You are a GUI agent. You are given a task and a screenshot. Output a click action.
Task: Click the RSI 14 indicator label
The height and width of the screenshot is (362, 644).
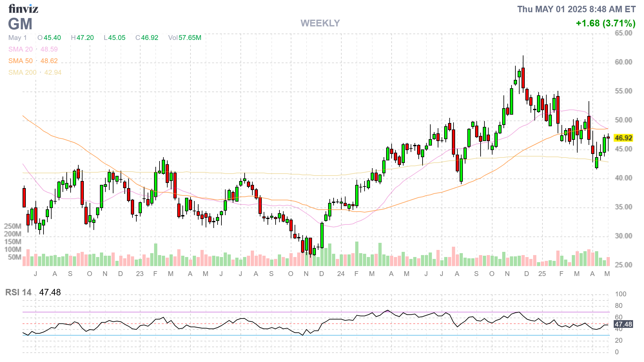pyautogui.click(x=18, y=292)
